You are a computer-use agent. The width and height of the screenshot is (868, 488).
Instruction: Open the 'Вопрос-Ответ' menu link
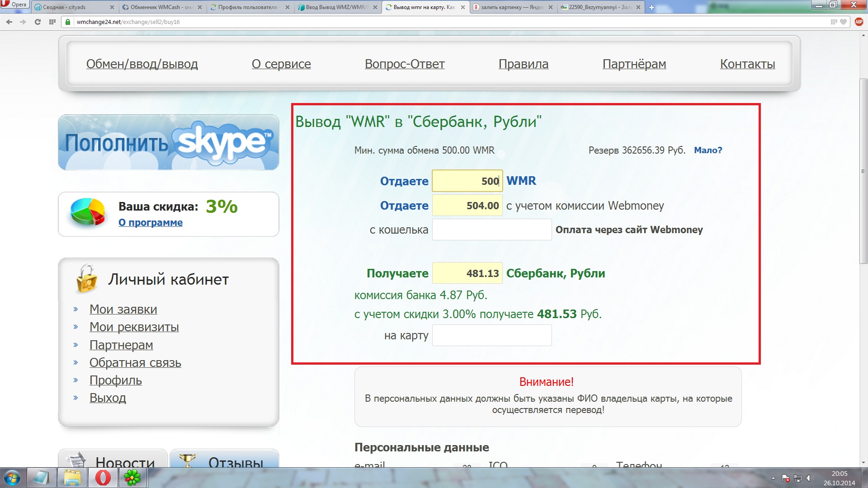405,64
